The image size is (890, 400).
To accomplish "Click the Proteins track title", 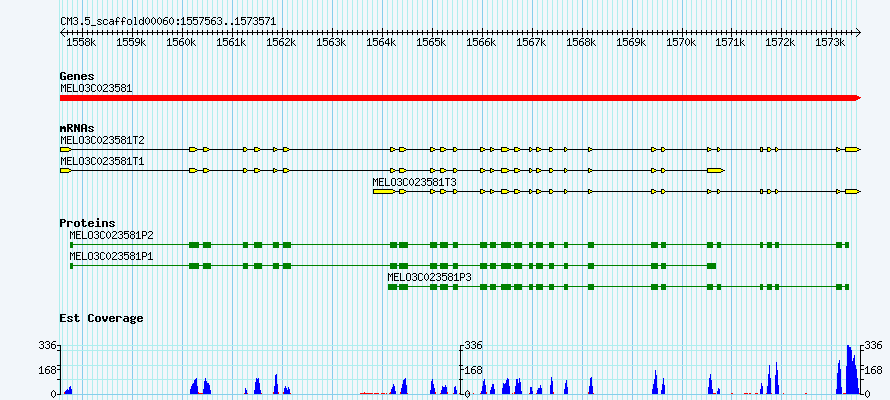I will pos(87,223).
